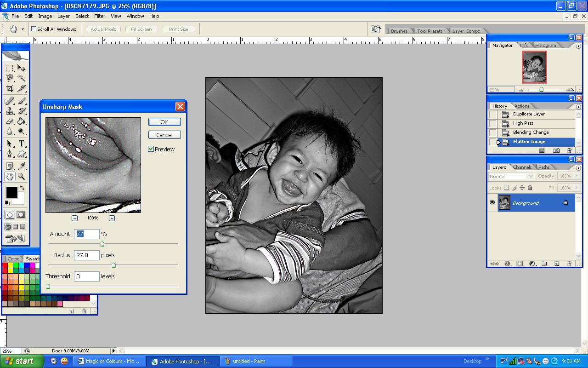This screenshot has height=368, width=588.
Task: Select the Crop tool
Action: click(10, 88)
